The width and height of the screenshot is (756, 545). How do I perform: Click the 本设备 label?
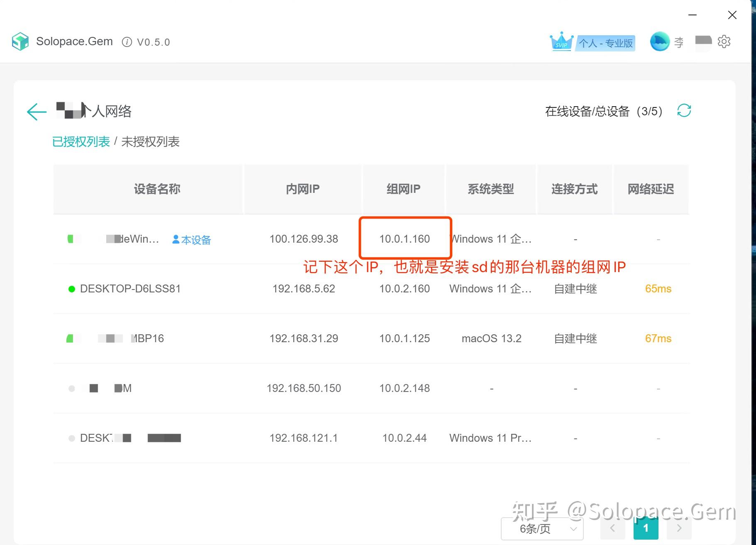[x=196, y=240]
